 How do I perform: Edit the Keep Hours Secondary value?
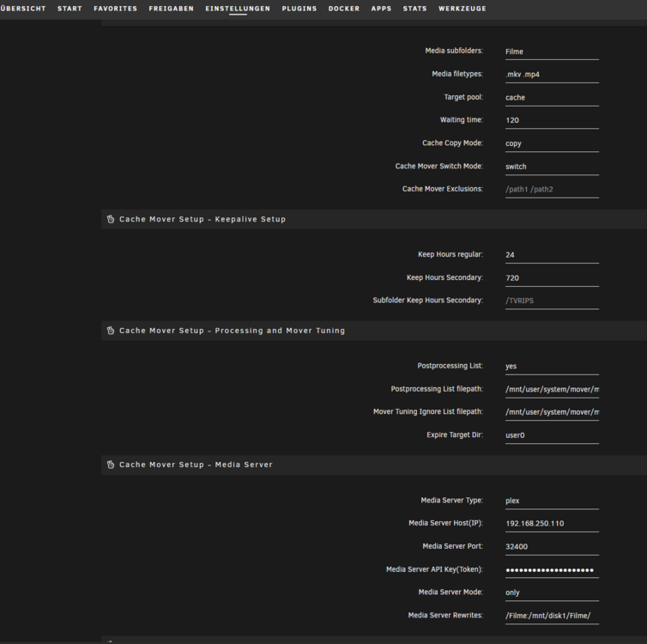coord(552,278)
